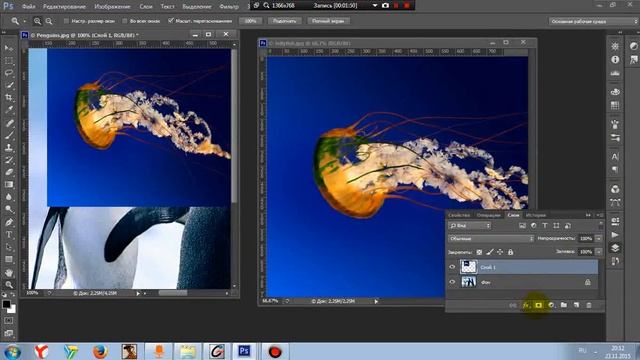640x360 pixels.
Task: Toggle lock image pixels brush icon
Action: point(490,252)
